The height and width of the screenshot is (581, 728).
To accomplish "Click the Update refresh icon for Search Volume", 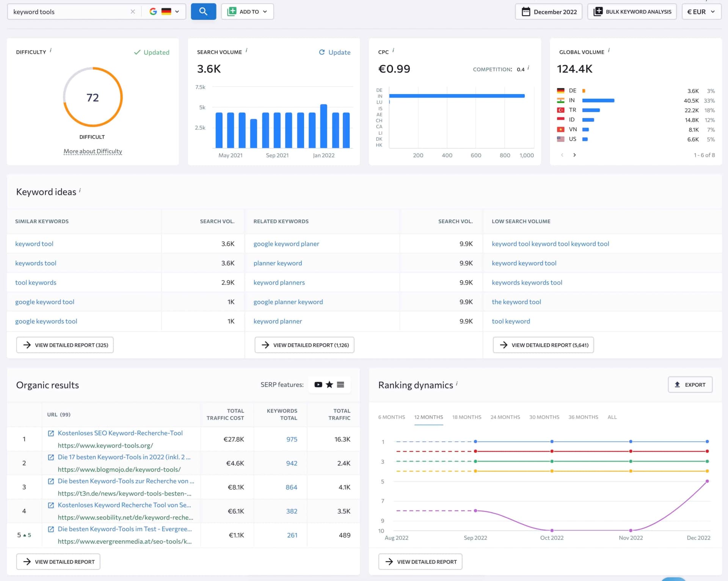I will pos(322,52).
